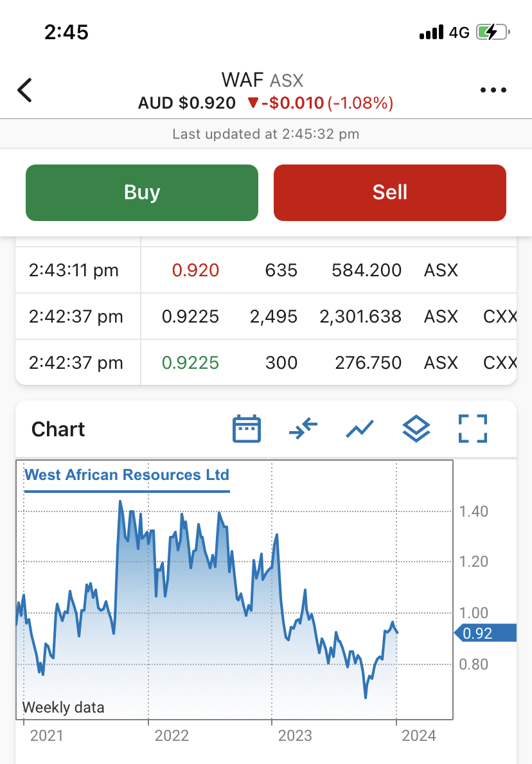The width and height of the screenshot is (532, 764).
Task: Open the chart calendar date range icon
Action: pyautogui.click(x=247, y=429)
